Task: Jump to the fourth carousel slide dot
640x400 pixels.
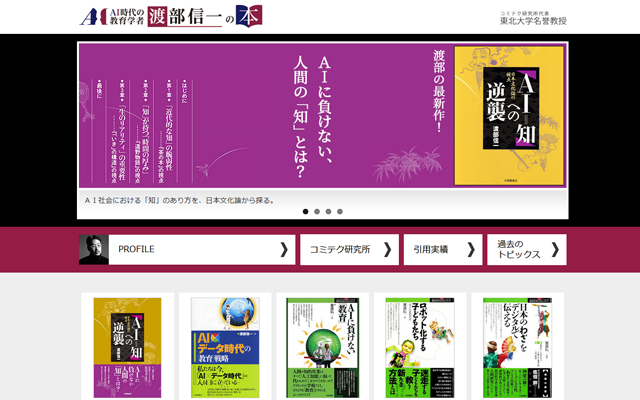Action: tap(340, 211)
